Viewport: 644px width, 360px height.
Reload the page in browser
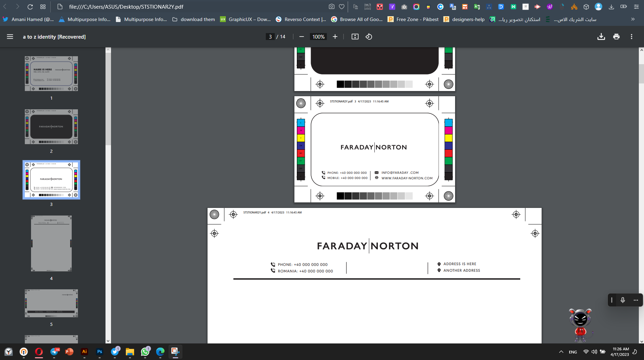[x=30, y=7]
